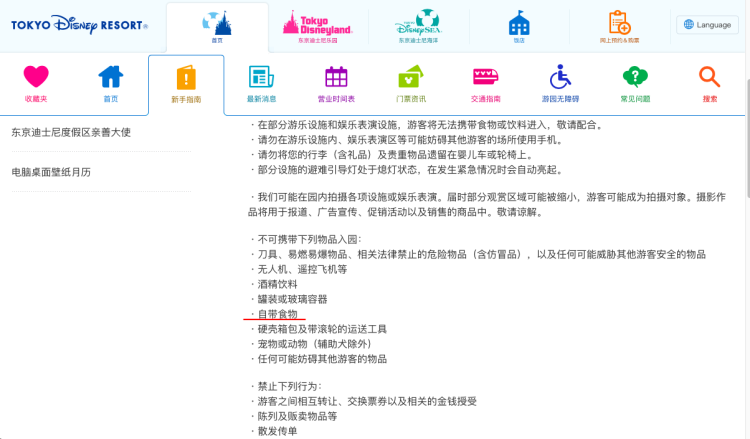The width and height of the screenshot is (750, 439).
Task: Open 东京迪士尼度假区亲善大使 sidebar link
Action: coord(71,132)
